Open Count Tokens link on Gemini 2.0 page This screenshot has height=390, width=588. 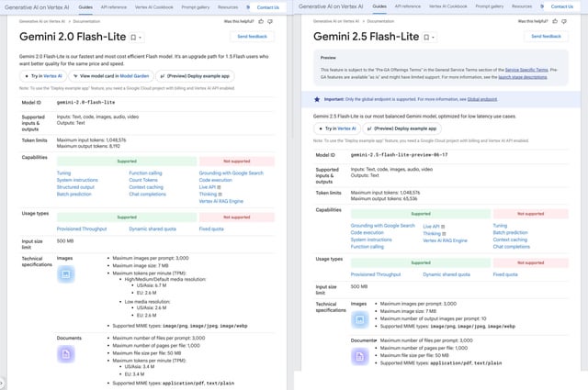143,180
